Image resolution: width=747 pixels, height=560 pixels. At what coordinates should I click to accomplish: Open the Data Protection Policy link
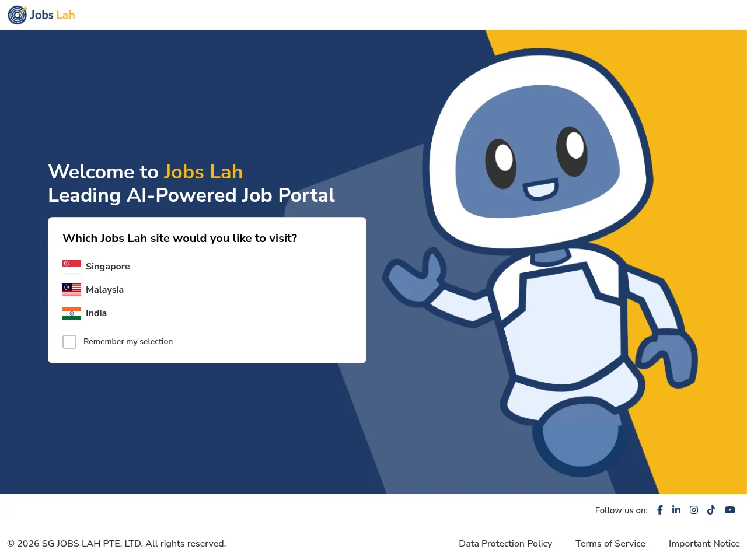click(x=505, y=544)
